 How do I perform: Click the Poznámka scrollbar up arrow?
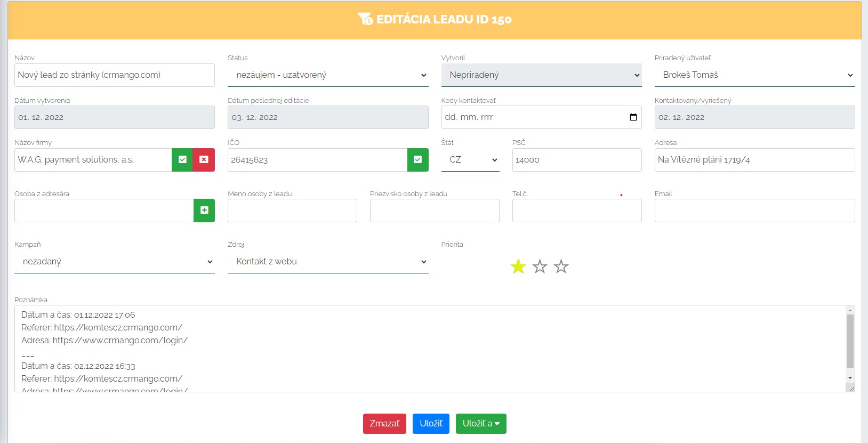pyautogui.click(x=850, y=310)
